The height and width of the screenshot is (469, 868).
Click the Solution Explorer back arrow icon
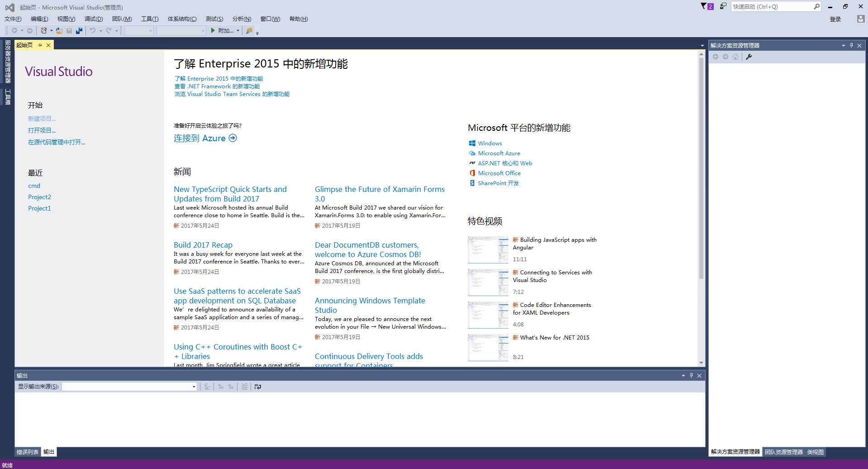[x=716, y=57]
